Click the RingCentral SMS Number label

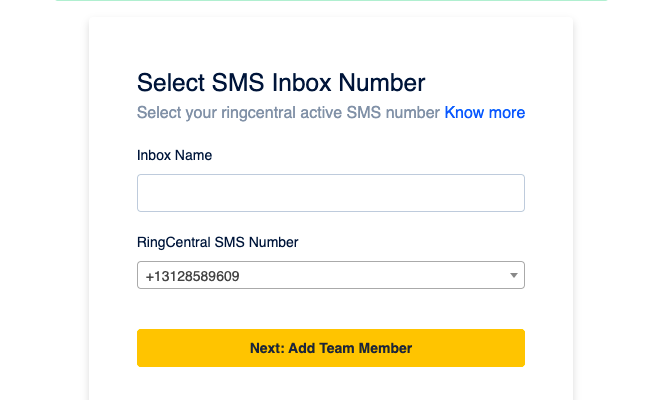point(218,242)
